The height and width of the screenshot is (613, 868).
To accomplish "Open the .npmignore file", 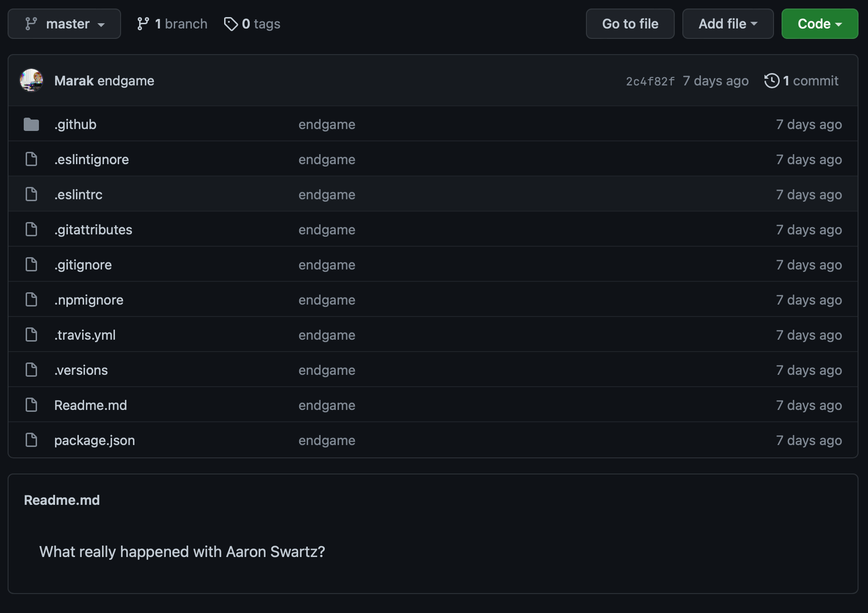I will point(89,300).
